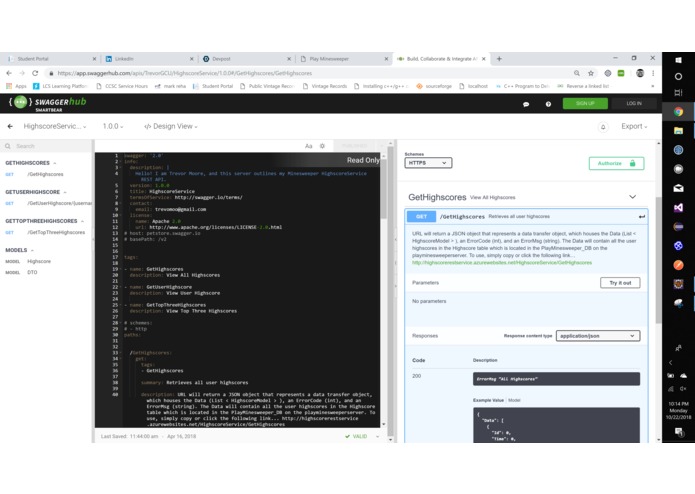Open Chrome three-dot menu
Viewport: 695px width, 494px height.
point(653,73)
